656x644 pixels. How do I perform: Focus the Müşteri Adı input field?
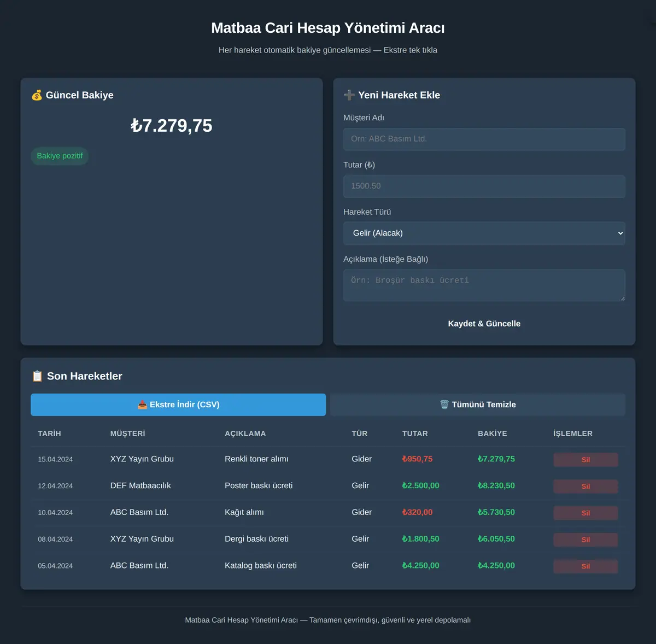pyautogui.click(x=484, y=139)
